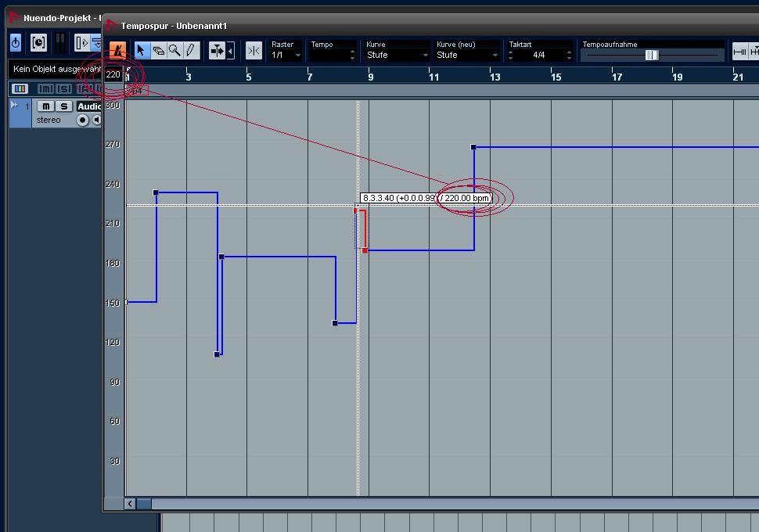The height and width of the screenshot is (532, 759).
Task: Activate the tempo track button
Action: 117,50
